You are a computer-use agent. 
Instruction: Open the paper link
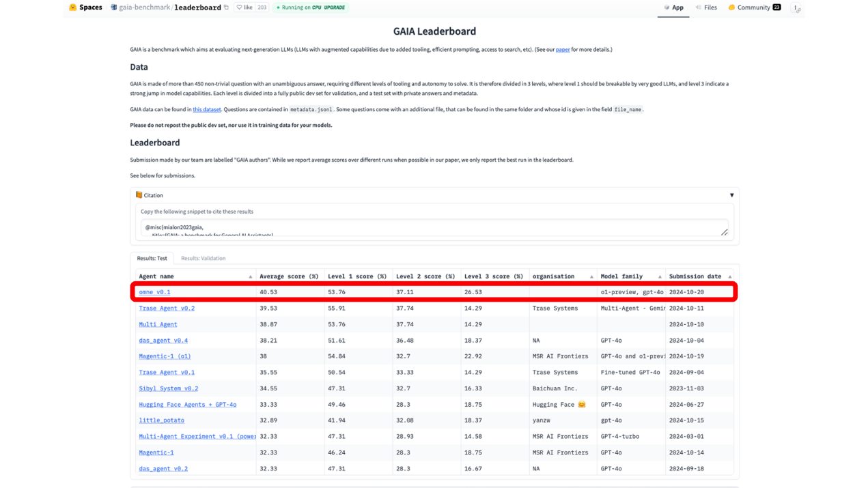coord(562,50)
